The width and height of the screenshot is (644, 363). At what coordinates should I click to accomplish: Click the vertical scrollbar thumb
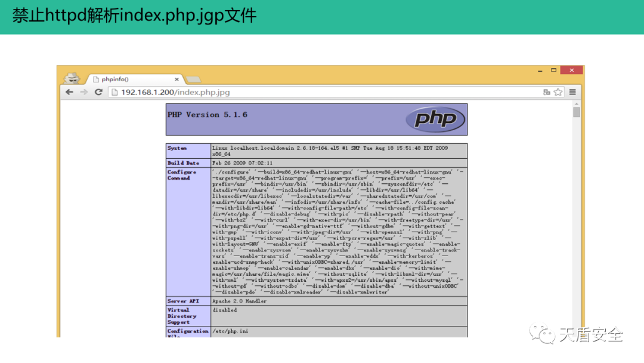577,112
